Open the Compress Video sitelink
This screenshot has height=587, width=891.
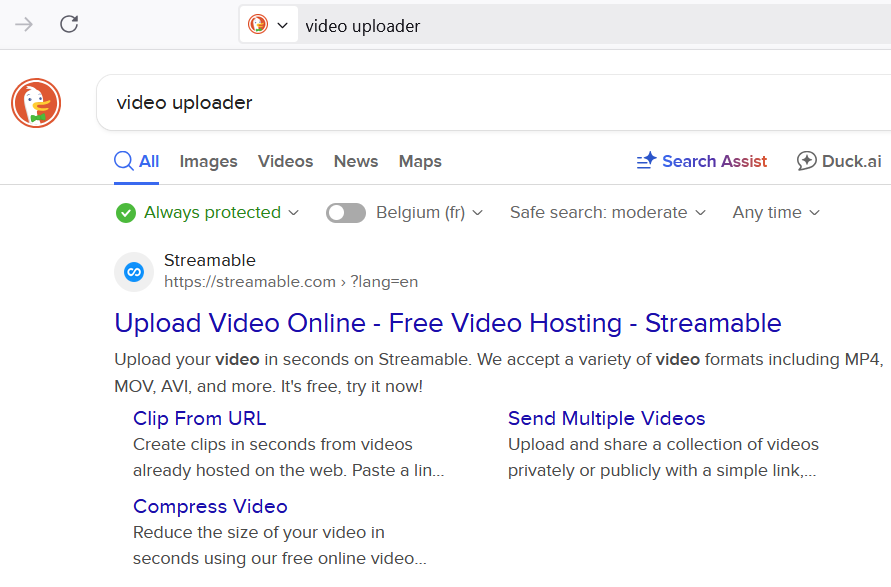(x=210, y=506)
